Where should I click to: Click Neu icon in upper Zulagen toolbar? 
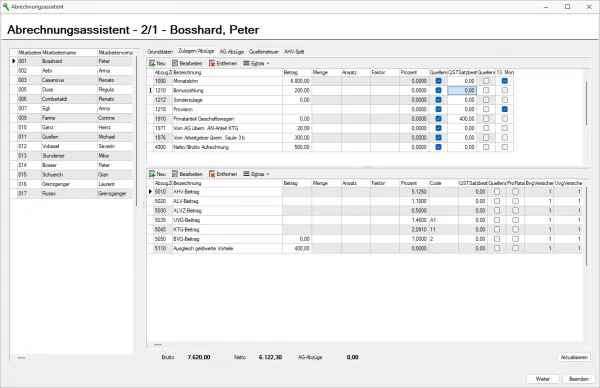coord(152,63)
